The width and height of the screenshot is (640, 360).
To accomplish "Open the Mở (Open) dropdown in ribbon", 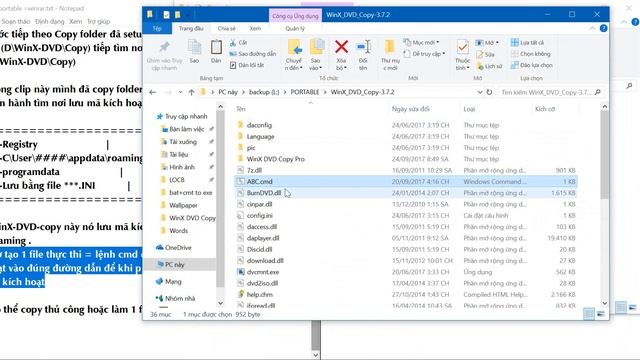I will pyautogui.click(x=487, y=42).
